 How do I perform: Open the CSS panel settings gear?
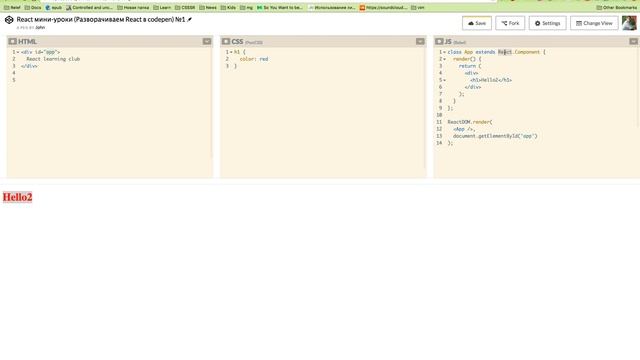[226, 41]
